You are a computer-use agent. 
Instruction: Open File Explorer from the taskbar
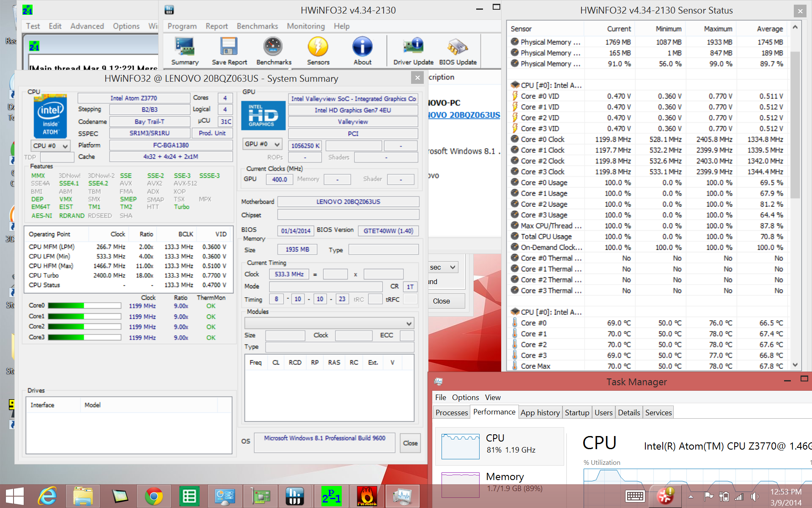coord(83,496)
